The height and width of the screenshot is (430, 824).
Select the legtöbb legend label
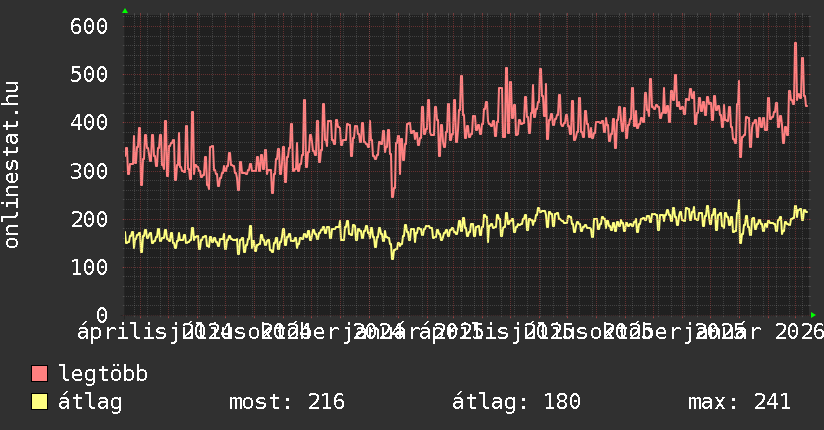tap(104, 374)
